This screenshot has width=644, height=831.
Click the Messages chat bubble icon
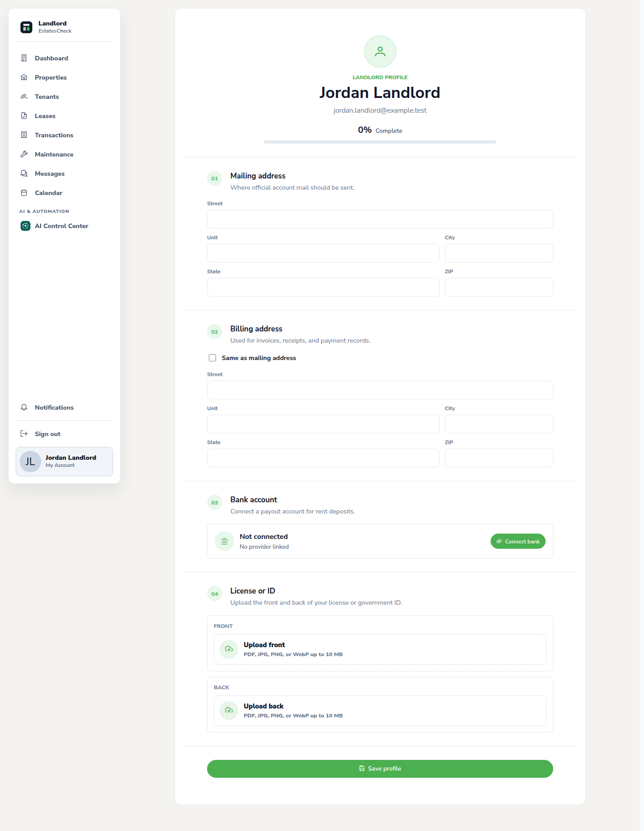coord(24,174)
